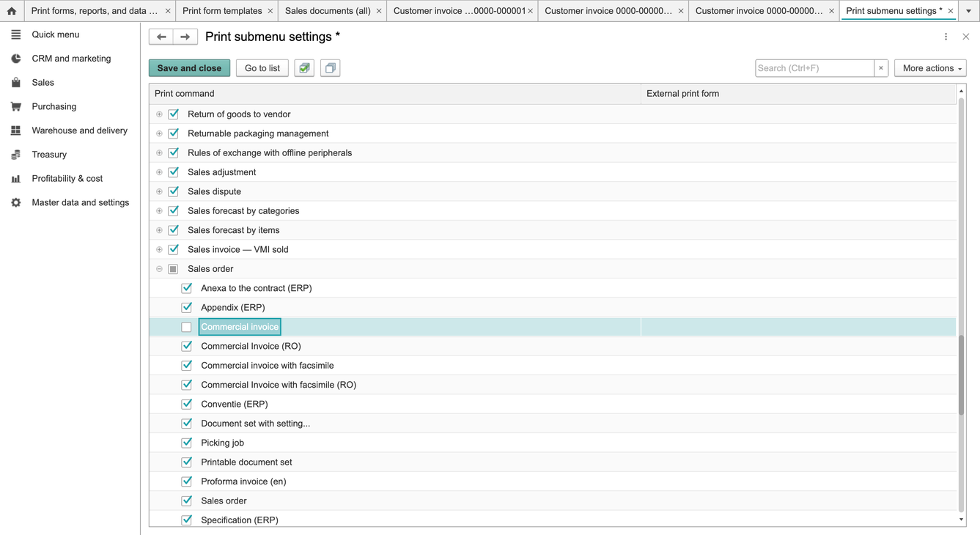Focus the Search (Ctrl+F) field

(x=814, y=68)
